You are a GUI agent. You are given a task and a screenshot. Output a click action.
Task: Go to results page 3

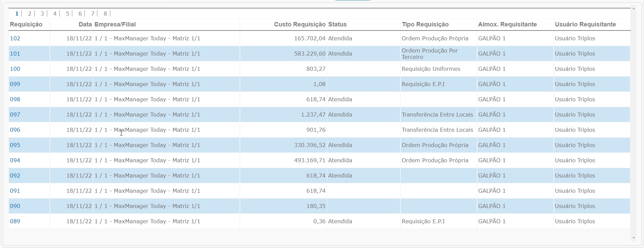[x=42, y=14]
